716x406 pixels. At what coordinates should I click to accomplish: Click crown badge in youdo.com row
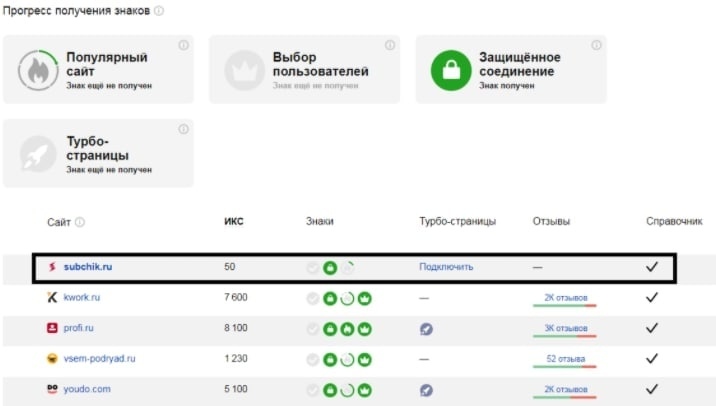[364, 390]
